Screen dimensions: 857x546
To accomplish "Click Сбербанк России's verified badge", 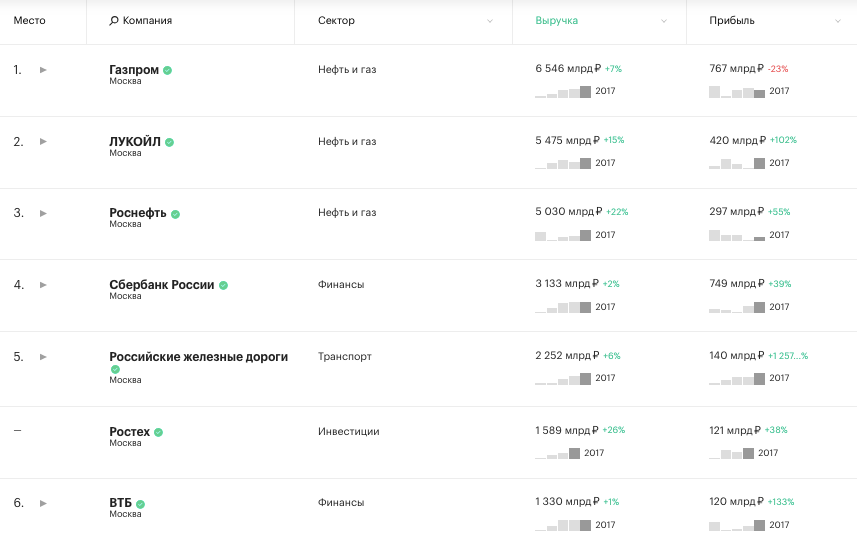I will coord(224,285).
